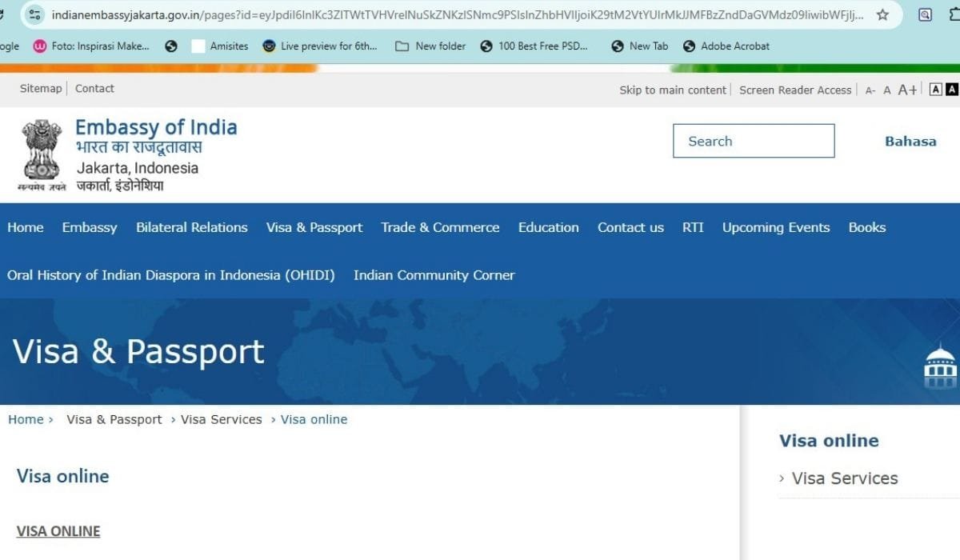The image size is (960, 560).
Task: Select Home in the navigation menu
Action: [x=25, y=227]
